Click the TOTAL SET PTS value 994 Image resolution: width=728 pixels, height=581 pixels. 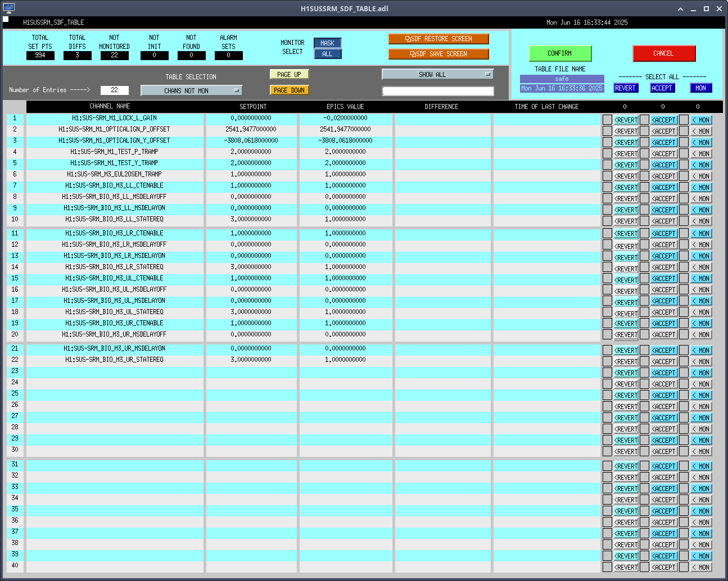tap(40, 55)
